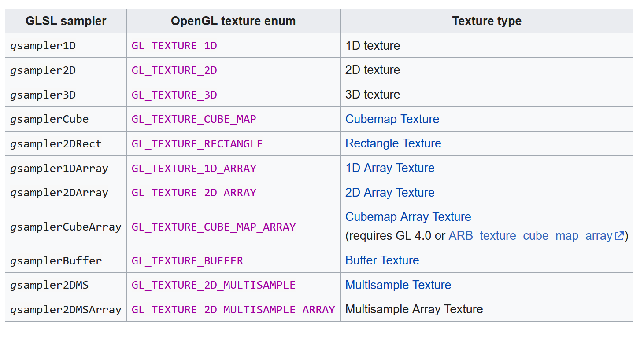Click the GL_TEXTURE_1D_ARRAY enum text
644x337 pixels.
[x=194, y=168]
